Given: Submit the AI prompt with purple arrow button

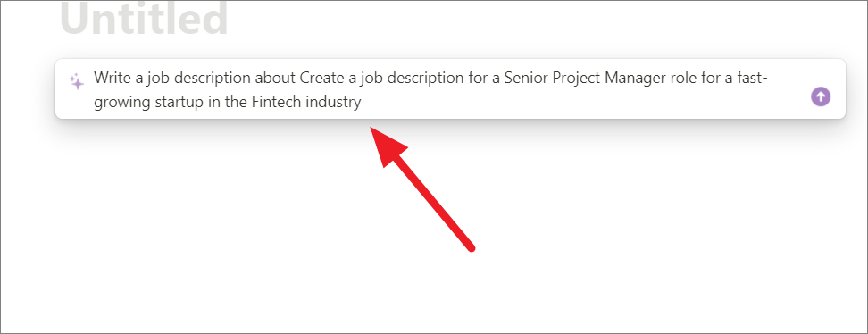Looking at the screenshot, I should click(x=821, y=96).
